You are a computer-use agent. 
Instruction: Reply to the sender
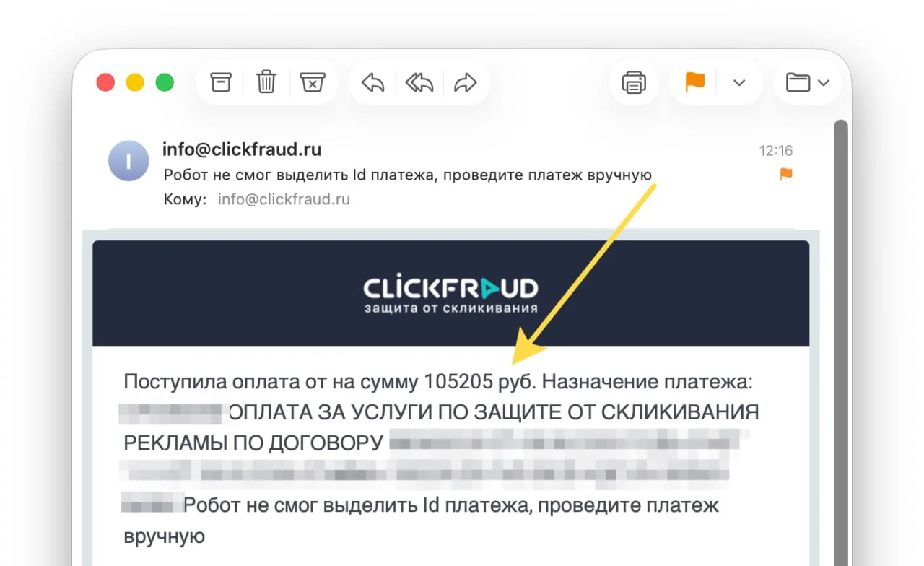click(373, 83)
